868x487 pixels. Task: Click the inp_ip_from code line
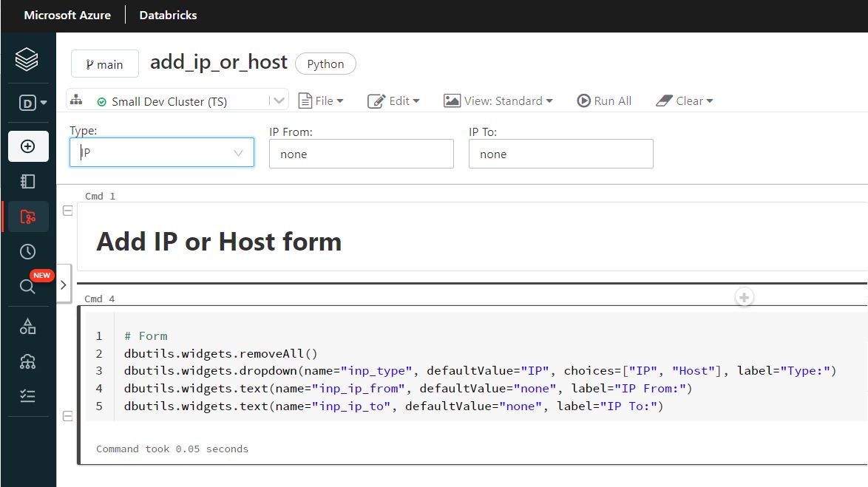(x=408, y=389)
